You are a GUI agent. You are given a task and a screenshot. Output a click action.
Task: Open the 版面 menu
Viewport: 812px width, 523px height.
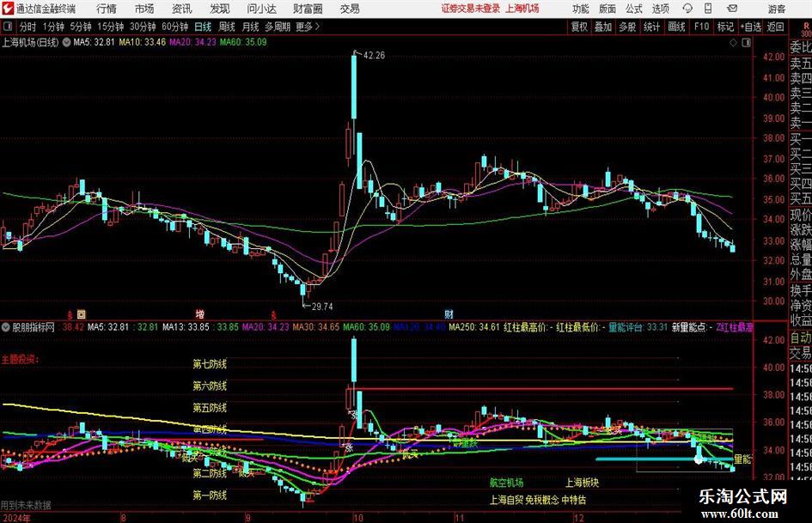pos(607,9)
